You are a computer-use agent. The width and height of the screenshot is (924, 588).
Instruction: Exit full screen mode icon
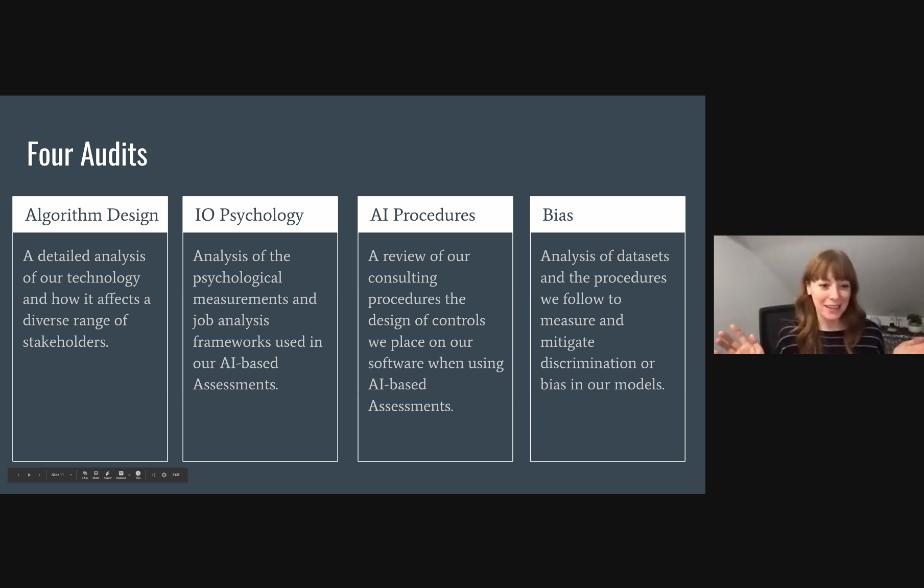(x=153, y=475)
